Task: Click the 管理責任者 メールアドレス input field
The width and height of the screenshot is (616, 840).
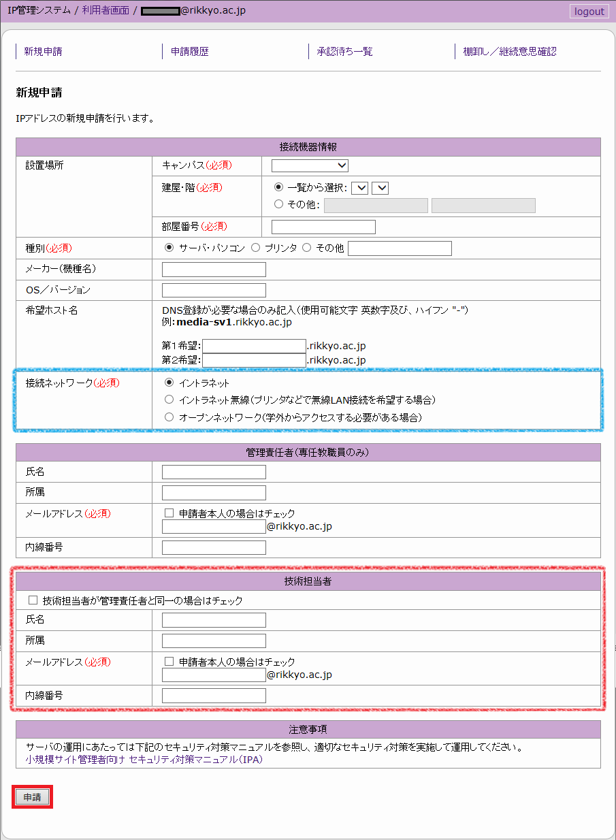Action: point(214,527)
